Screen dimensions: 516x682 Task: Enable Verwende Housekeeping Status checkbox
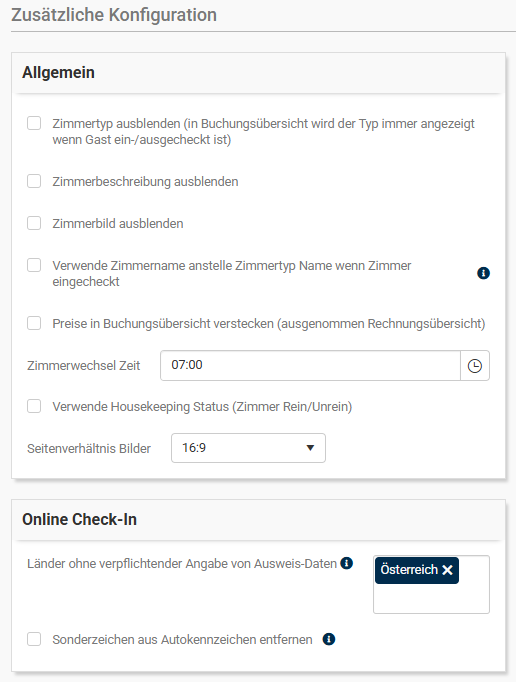click(x=34, y=406)
